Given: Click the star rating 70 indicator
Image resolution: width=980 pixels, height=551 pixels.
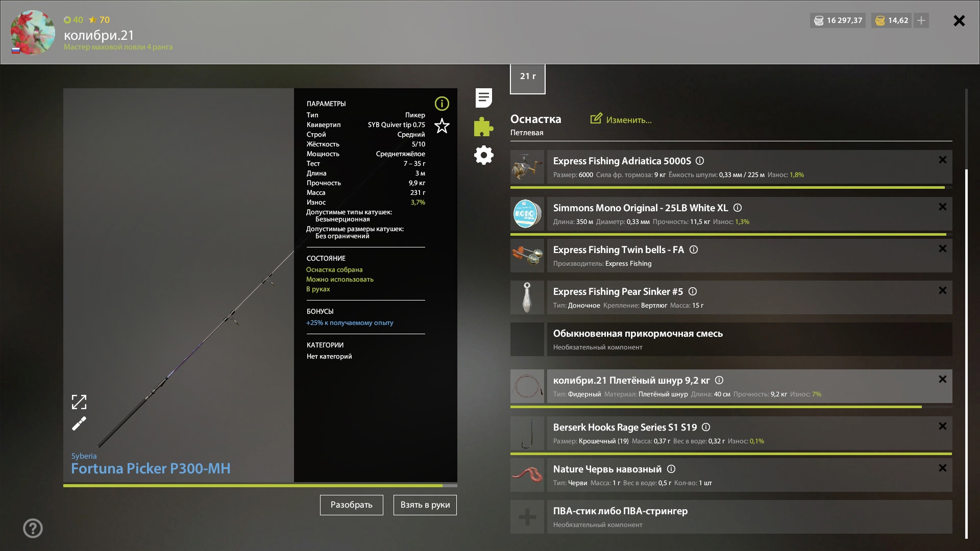Looking at the screenshot, I should click(99, 20).
